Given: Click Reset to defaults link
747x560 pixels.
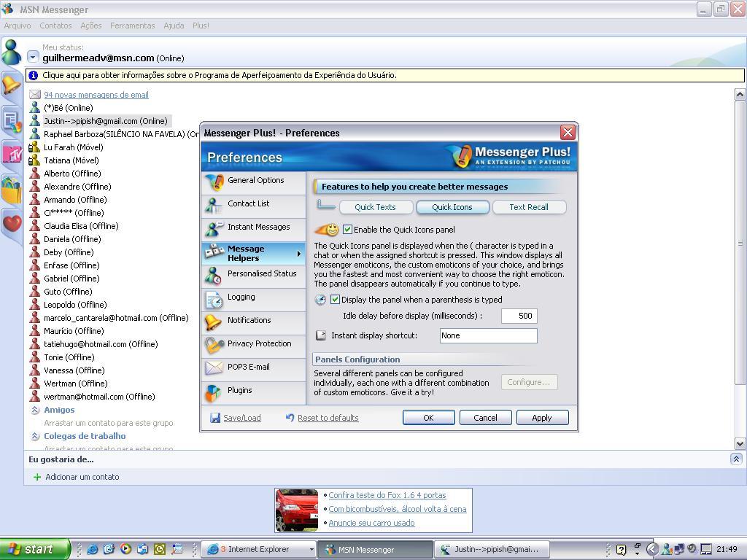Looking at the screenshot, I should [328, 418].
